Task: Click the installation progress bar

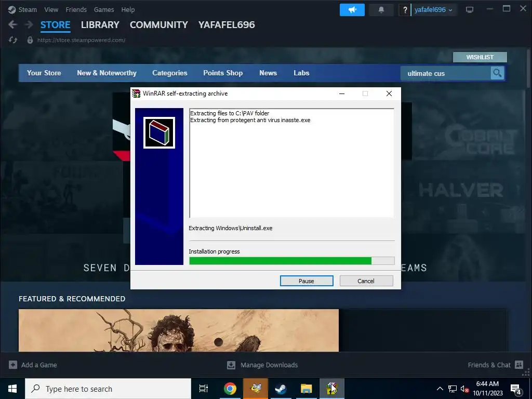Action: [x=292, y=261]
